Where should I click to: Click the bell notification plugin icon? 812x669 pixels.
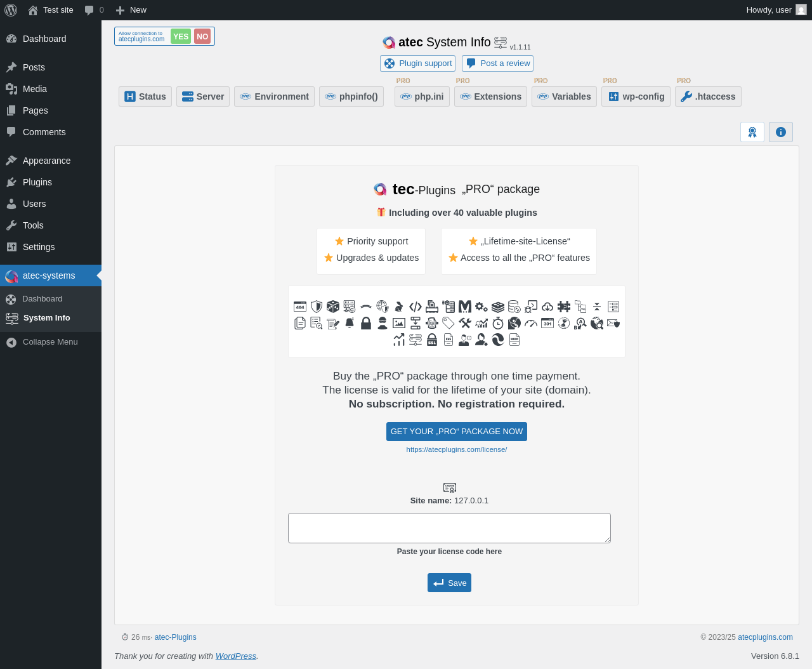350,323
